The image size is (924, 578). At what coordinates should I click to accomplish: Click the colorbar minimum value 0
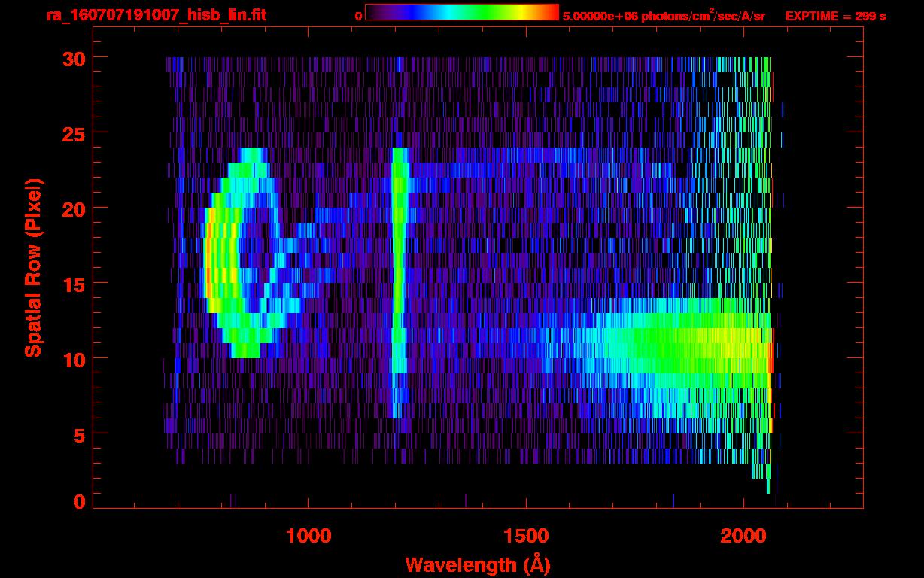pyautogui.click(x=358, y=16)
